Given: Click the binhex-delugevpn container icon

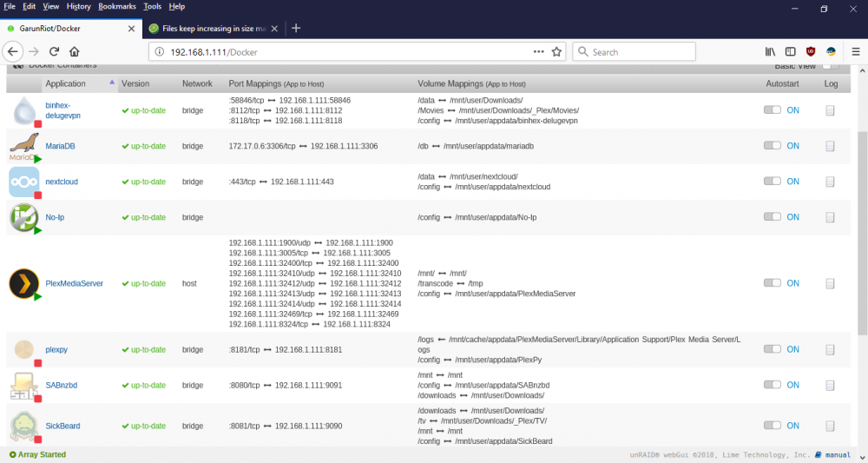Looking at the screenshot, I should pos(24,110).
